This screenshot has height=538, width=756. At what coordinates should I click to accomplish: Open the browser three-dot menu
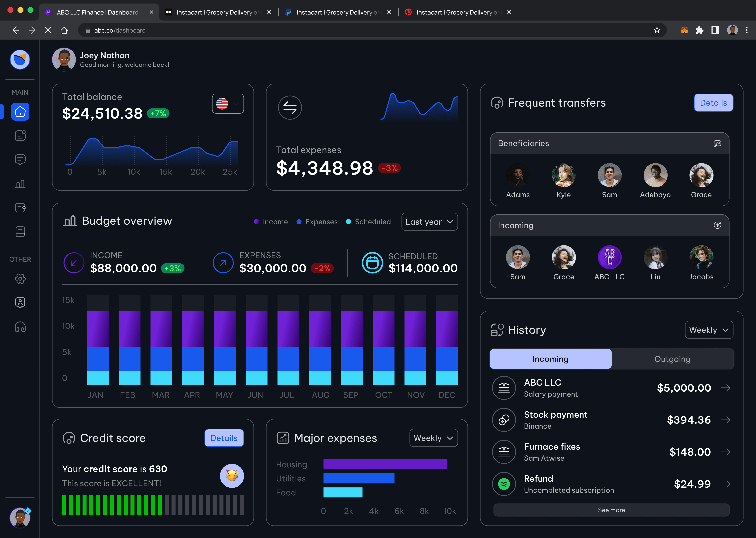click(747, 30)
